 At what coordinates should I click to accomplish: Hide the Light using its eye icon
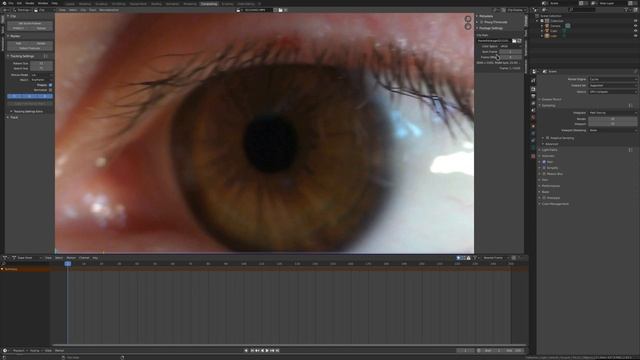coord(635,36)
